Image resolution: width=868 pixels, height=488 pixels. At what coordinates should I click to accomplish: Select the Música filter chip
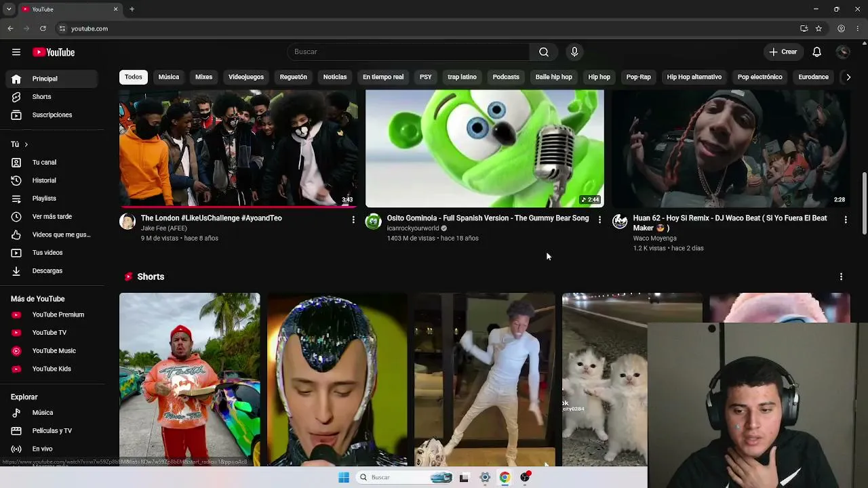(x=169, y=77)
